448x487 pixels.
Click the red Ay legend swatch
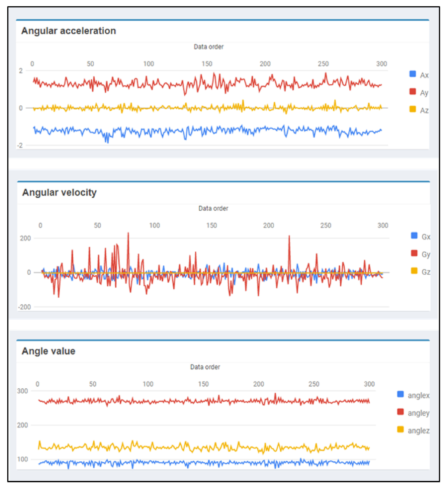coord(412,92)
